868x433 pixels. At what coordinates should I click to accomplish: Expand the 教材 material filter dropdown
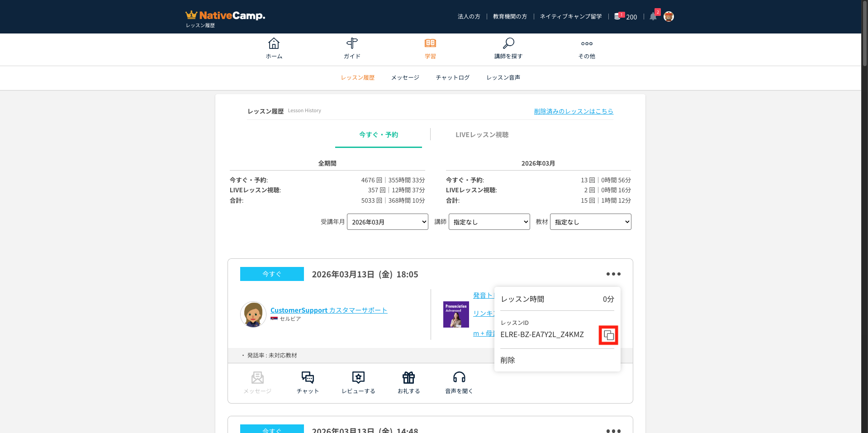click(x=590, y=222)
